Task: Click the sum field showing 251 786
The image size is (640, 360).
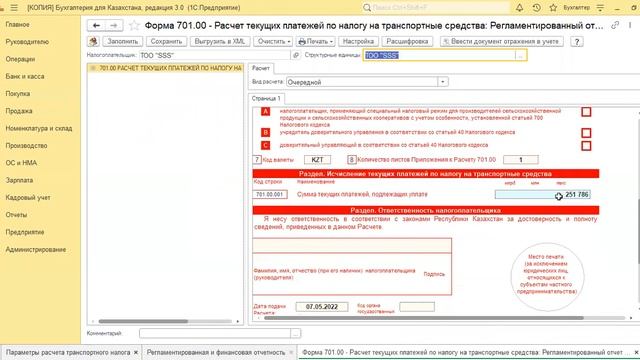Action: (x=542, y=195)
